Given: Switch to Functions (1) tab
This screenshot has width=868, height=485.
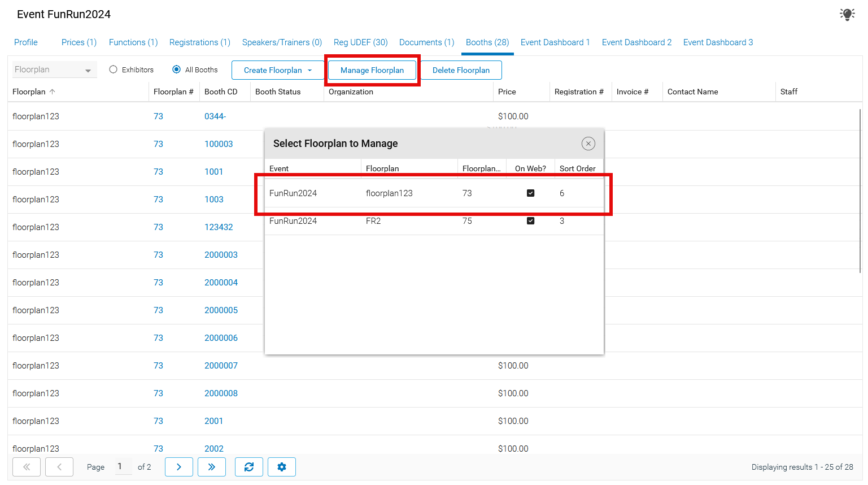Looking at the screenshot, I should tap(133, 42).
